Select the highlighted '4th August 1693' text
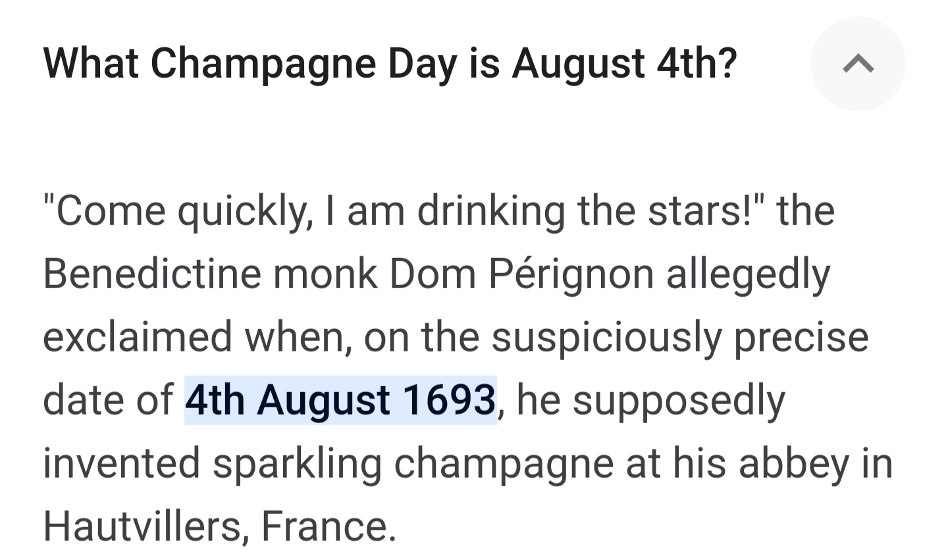The image size is (948, 560). [x=340, y=400]
